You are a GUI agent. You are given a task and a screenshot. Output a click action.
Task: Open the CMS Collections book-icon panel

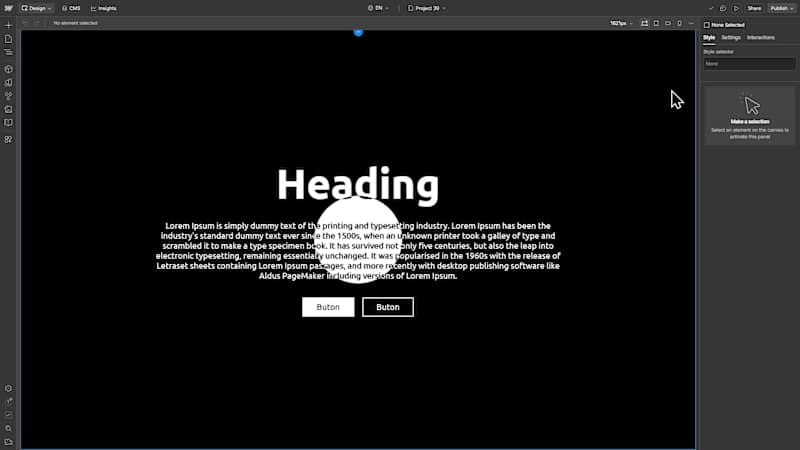tap(8, 123)
